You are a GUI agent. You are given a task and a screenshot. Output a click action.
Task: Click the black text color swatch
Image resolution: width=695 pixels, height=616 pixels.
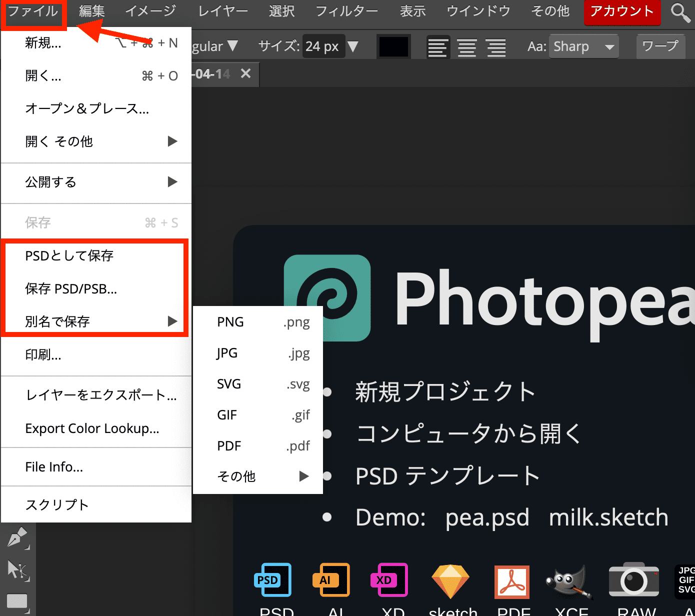click(393, 47)
